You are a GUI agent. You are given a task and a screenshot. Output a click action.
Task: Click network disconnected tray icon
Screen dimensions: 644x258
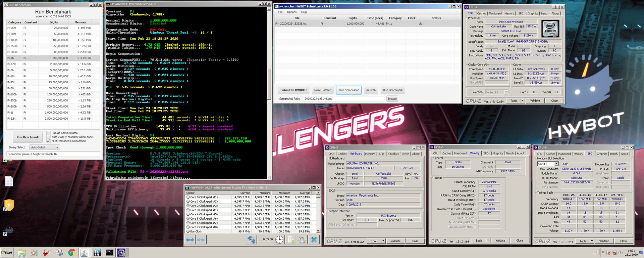click(x=614, y=252)
